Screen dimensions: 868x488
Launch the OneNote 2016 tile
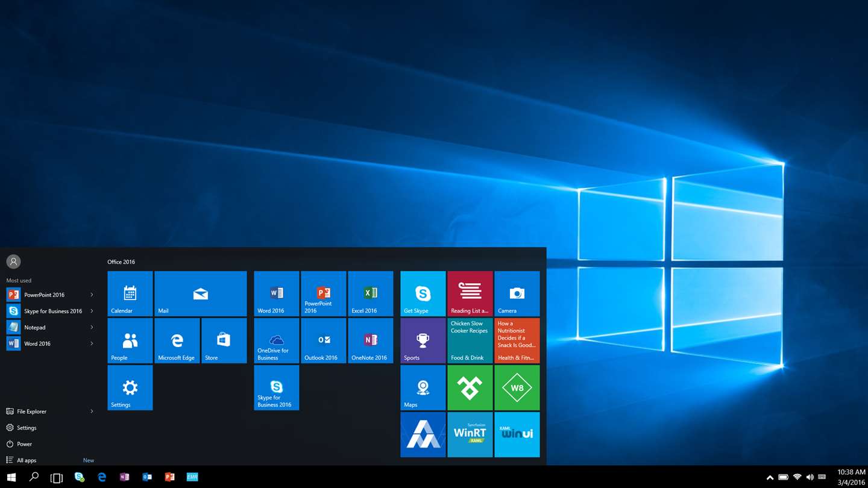(370, 340)
